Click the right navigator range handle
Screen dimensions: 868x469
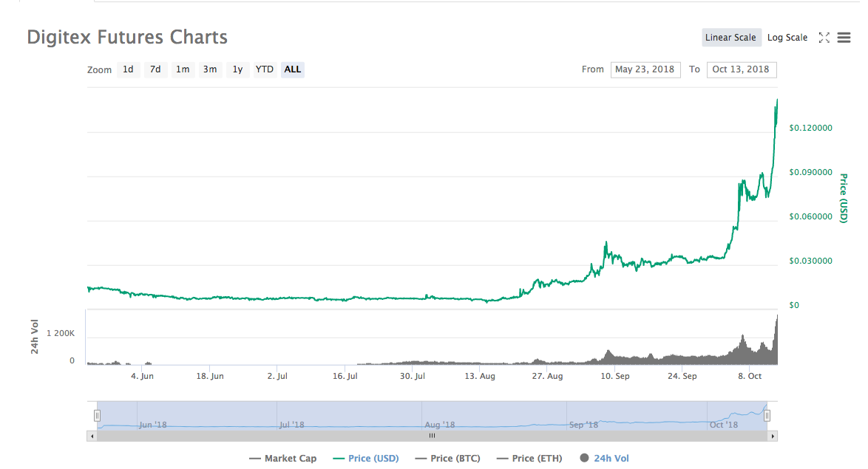[767, 415]
